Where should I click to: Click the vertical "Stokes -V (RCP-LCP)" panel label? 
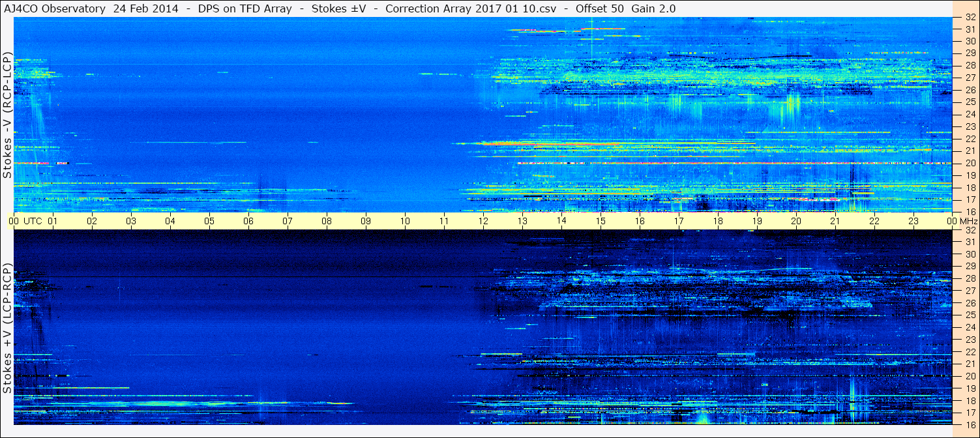pyautogui.click(x=8, y=114)
